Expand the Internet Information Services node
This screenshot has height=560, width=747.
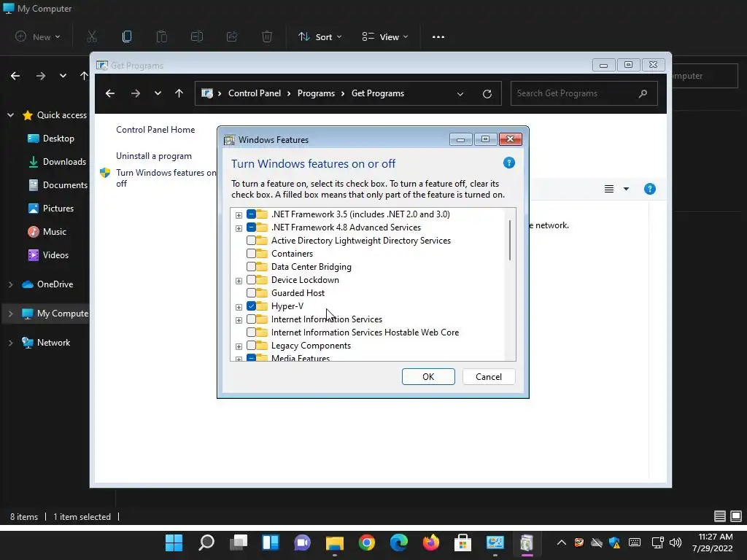click(239, 320)
